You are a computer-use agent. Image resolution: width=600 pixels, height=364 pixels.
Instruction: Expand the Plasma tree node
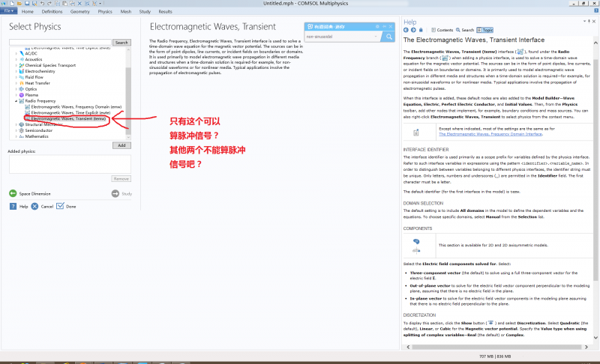point(16,94)
